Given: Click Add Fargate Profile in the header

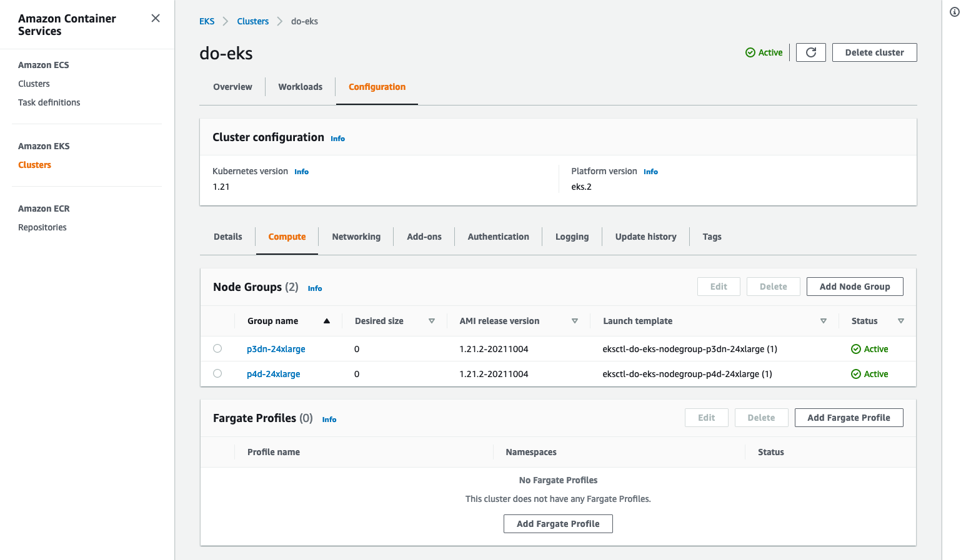Looking at the screenshot, I should coord(849,418).
